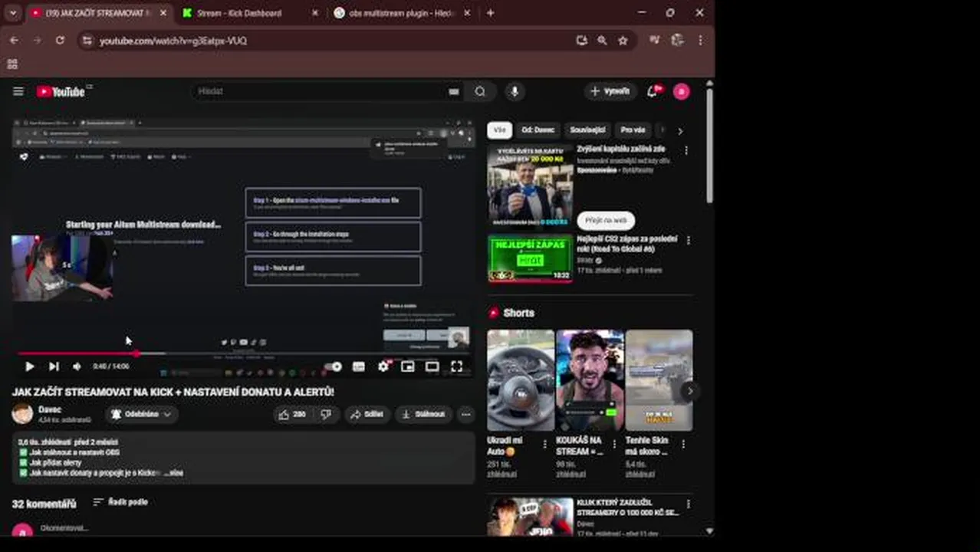Show more filter chips with right arrow
Screen dimensions: 980x552
679,131
